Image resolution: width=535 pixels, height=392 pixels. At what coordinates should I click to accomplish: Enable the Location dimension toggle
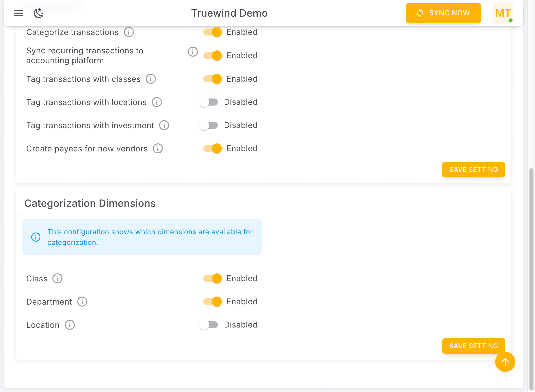point(209,325)
